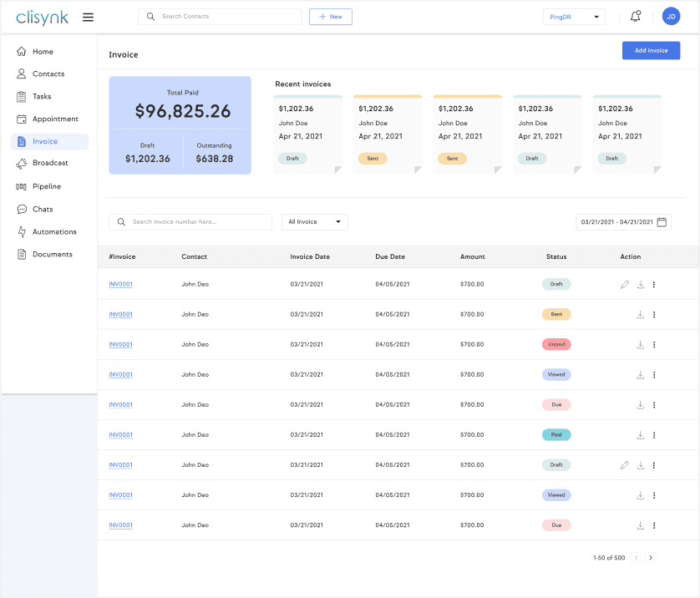The image size is (700, 598).
Task: Select Invoice in the sidebar
Action: (x=49, y=141)
